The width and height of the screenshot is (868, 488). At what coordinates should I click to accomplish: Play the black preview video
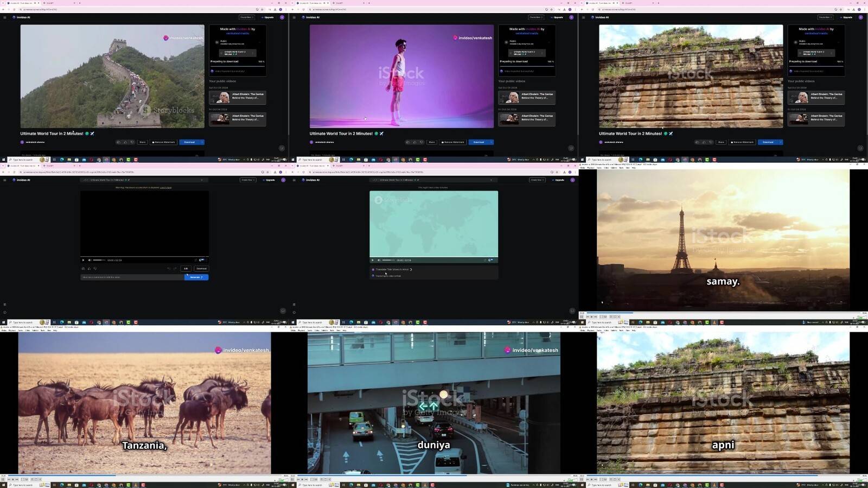(x=83, y=260)
